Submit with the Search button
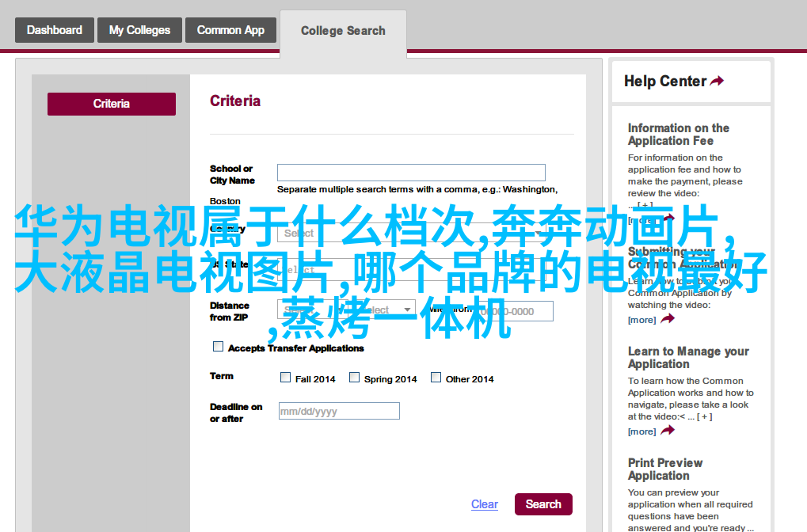807x532 pixels. point(543,504)
